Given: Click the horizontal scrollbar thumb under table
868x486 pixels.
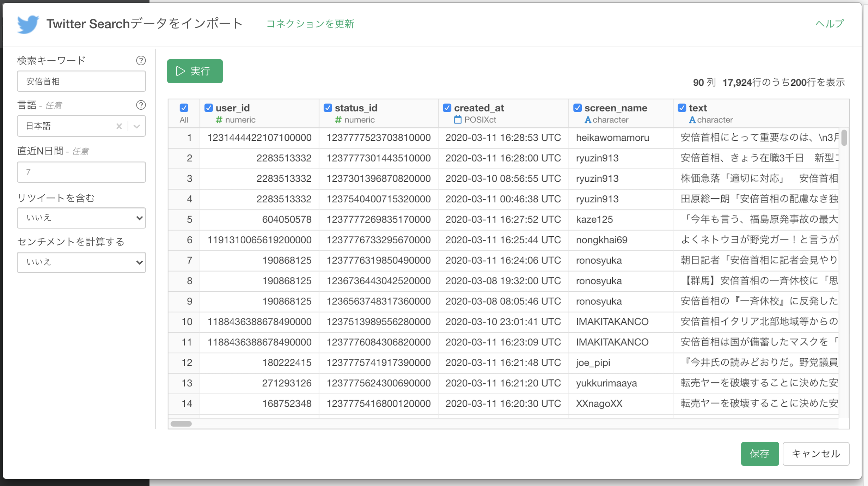Looking at the screenshot, I should 181,424.
